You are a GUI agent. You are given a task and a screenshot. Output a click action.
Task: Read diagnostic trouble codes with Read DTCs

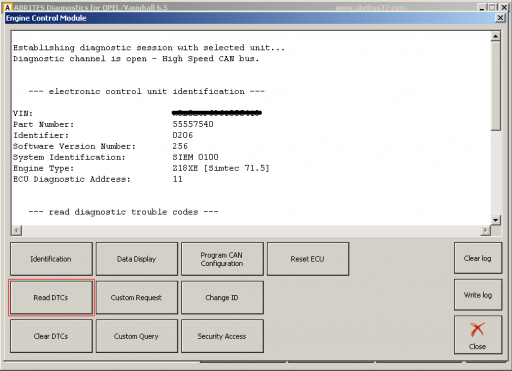point(51,298)
